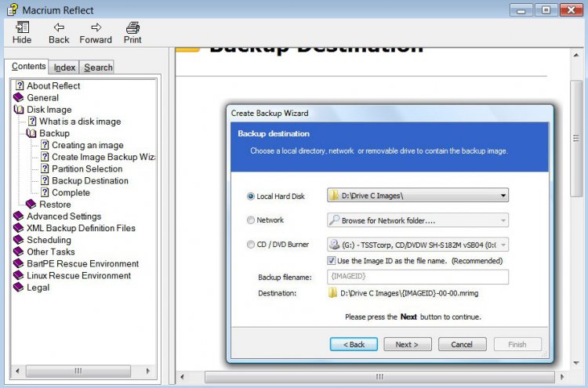
Task: Open the About Reflect topic
Action: [53, 86]
